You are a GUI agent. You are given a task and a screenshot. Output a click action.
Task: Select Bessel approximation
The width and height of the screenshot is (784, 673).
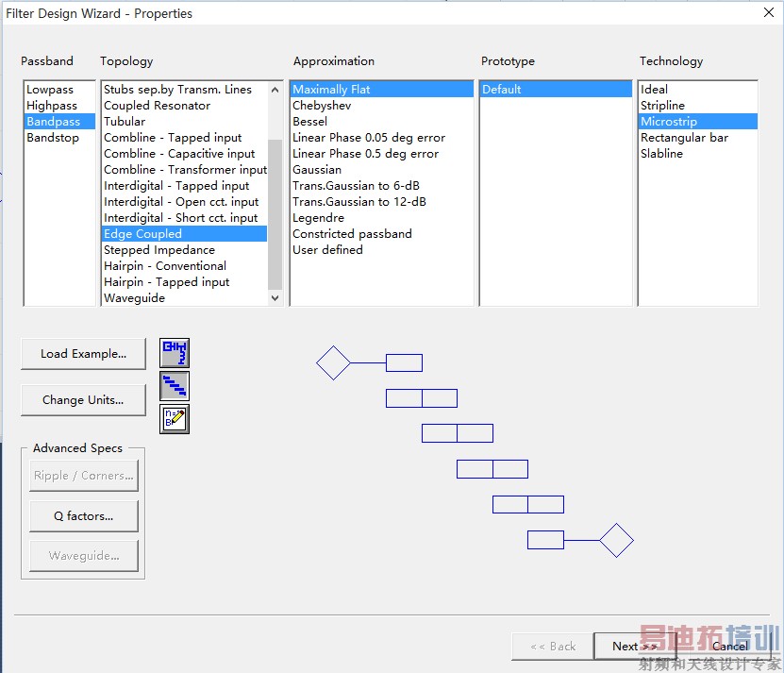click(x=381, y=122)
